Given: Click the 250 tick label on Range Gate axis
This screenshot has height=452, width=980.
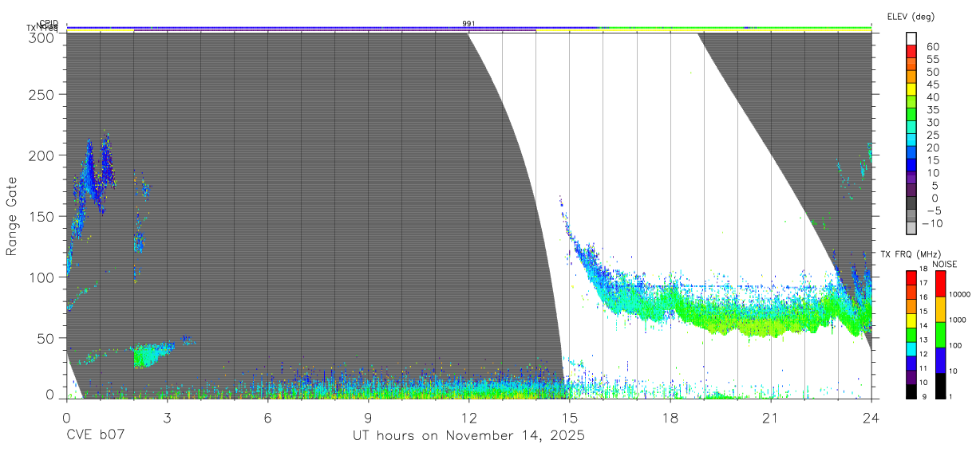Looking at the screenshot, I should coord(41,94).
